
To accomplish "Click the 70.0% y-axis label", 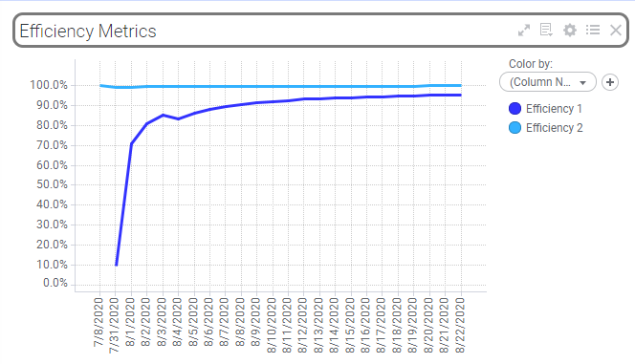I will pos(52,145).
